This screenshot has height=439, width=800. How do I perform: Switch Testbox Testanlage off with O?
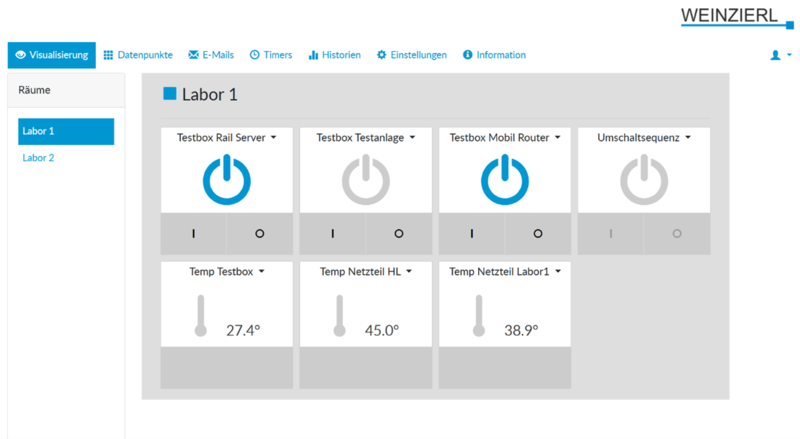coord(399,233)
